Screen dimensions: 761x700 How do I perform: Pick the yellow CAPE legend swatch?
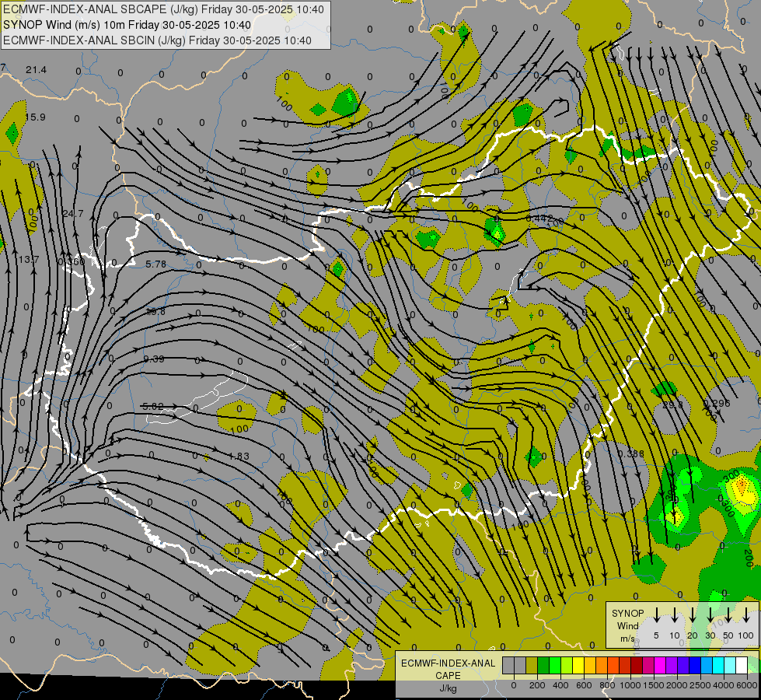(578, 665)
